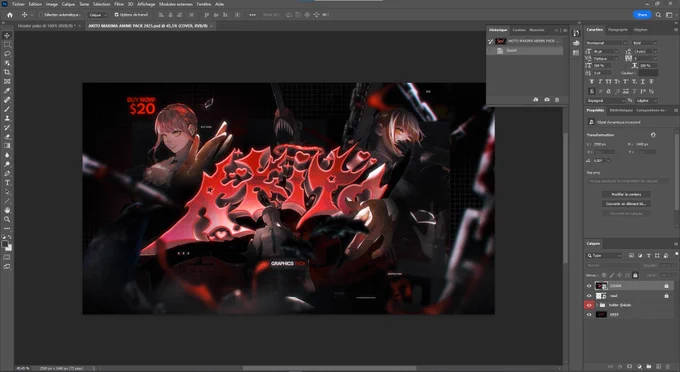Select the Rectangular Marquee tool
Viewport: 680px width, 372px height.
point(7,45)
